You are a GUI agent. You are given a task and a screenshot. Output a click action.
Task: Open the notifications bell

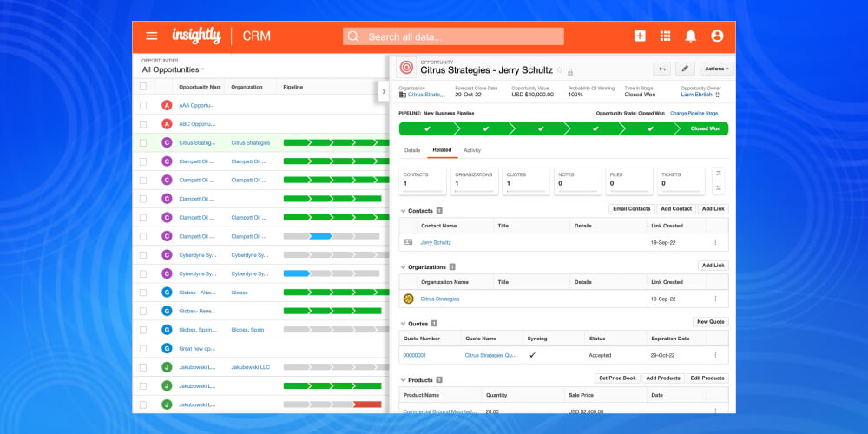(x=691, y=36)
